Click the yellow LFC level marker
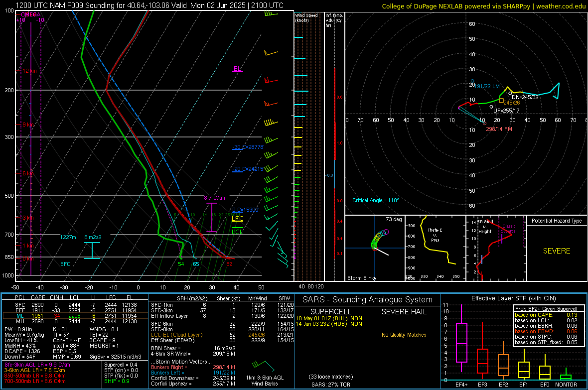 (x=237, y=219)
